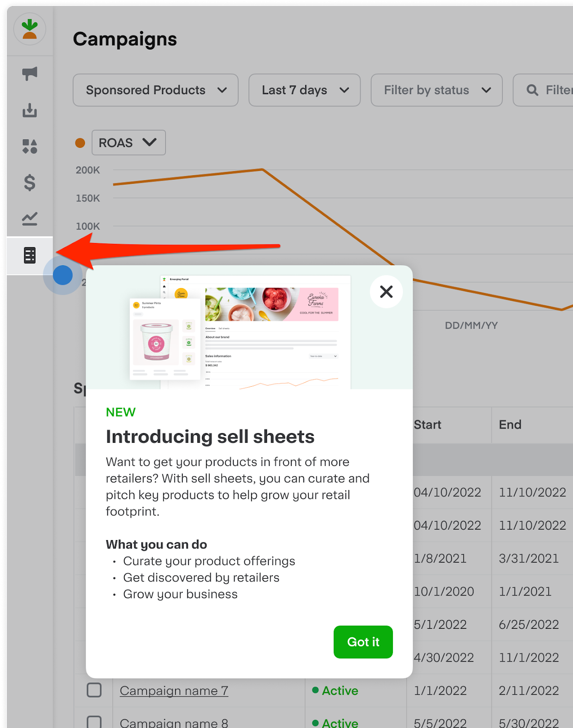Click the What you can do subheading

(156, 545)
